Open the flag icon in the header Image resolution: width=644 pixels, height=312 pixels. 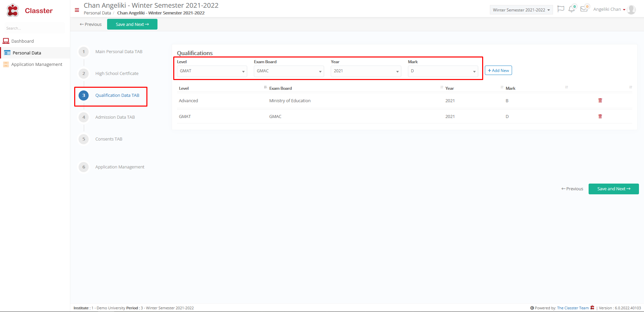tap(560, 9)
